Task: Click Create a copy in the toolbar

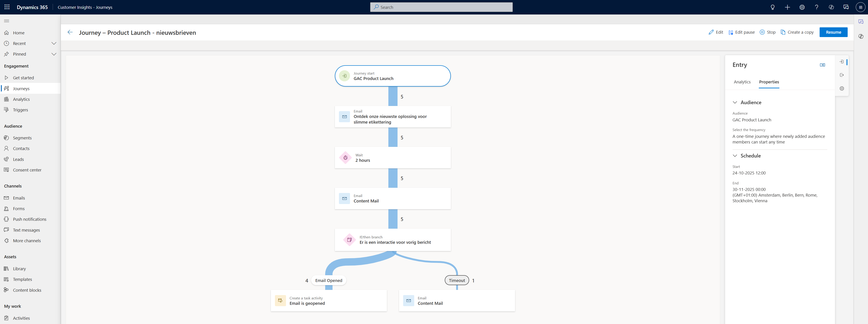Action: click(x=797, y=32)
